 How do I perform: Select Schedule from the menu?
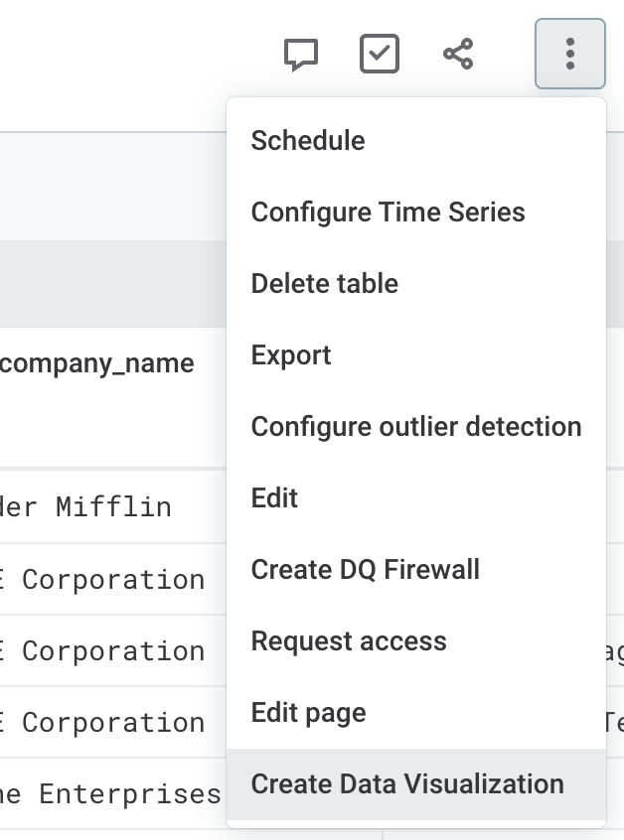[x=308, y=141]
